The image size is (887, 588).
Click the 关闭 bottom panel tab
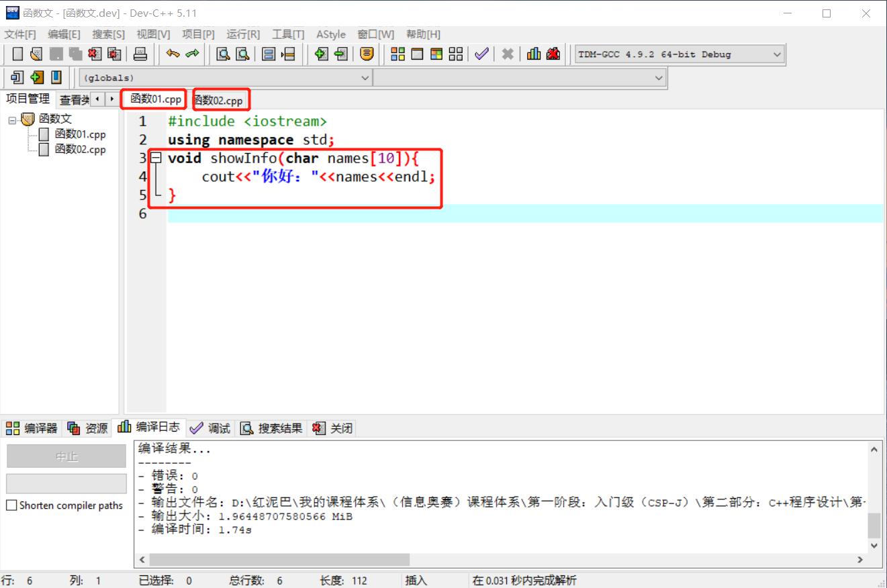coord(333,428)
